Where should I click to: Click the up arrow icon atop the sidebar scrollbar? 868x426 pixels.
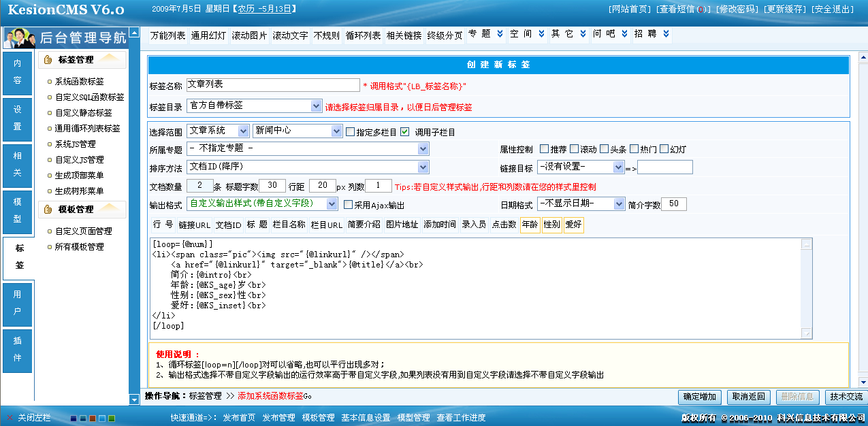134,33
